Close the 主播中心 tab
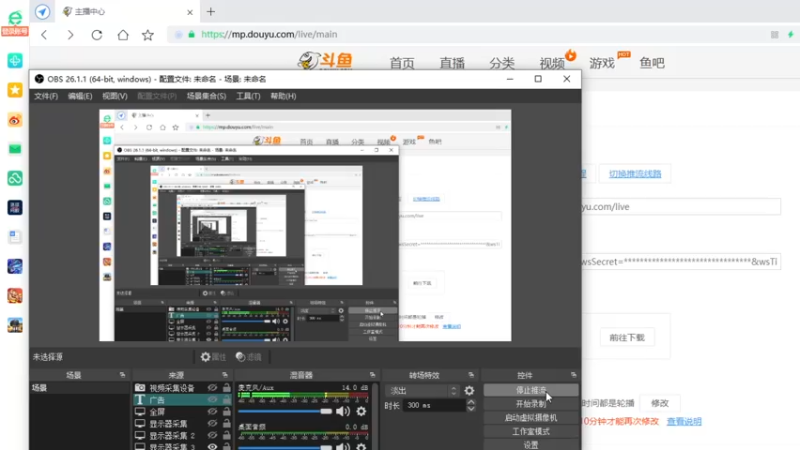800x450 pixels. pos(190,12)
